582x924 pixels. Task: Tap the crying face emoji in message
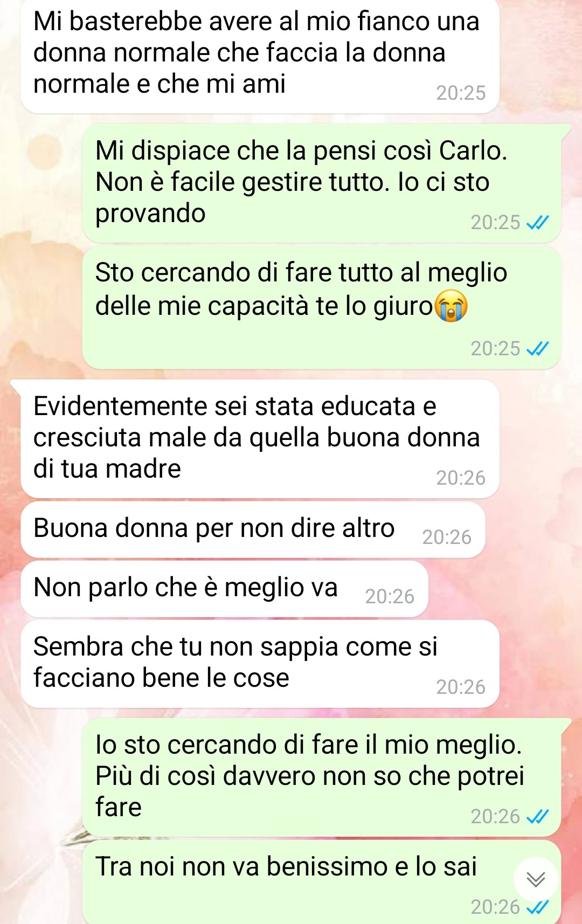coord(451,306)
